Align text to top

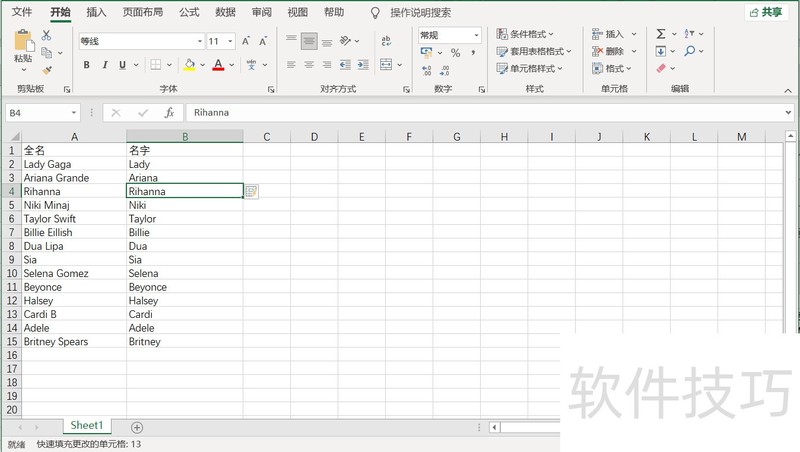click(x=291, y=38)
